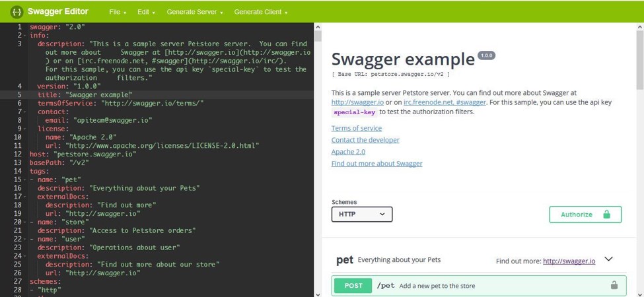Image resolution: width=644 pixels, height=297 pixels.
Task: Click Find out more about Swagger link
Action: tap(376, 164)
